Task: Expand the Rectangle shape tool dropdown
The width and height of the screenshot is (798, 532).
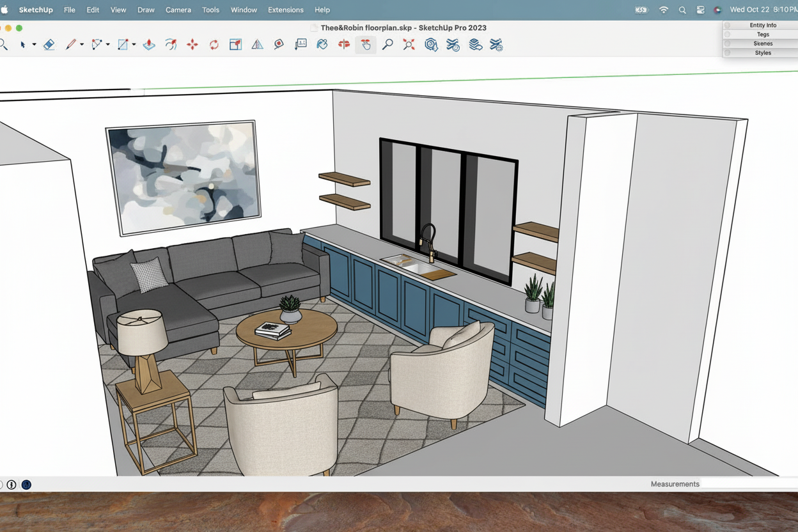Action: pos(134,45)
